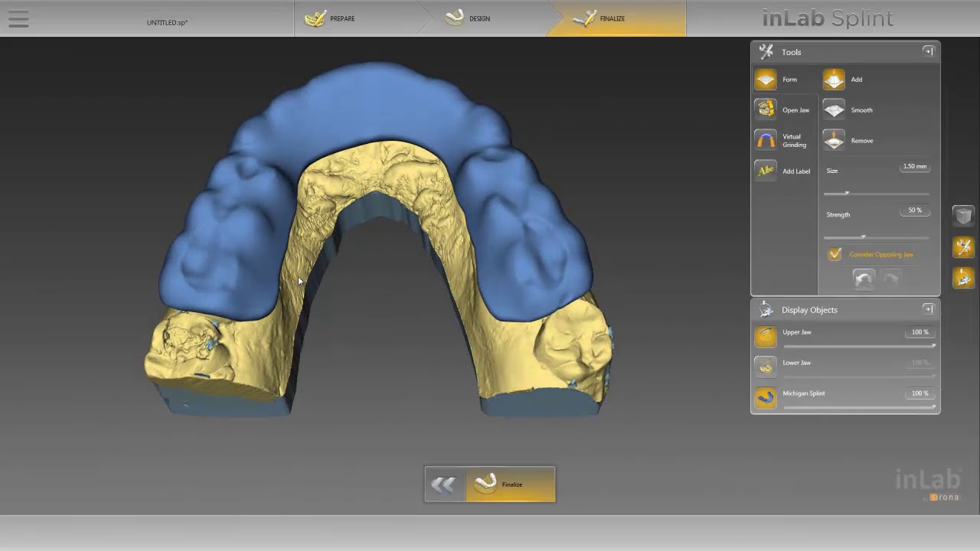Screen dimensions: 980x551
Task: Select the Open Jaw tool icon
Action: [766, 109]
